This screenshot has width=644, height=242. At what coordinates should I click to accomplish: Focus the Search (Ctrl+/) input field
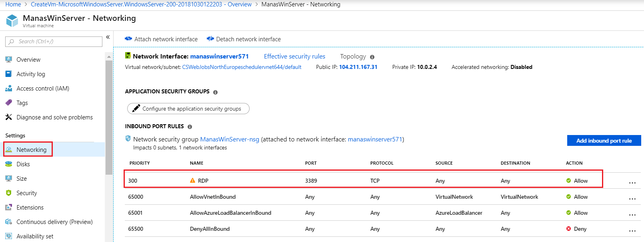(54, 42)
